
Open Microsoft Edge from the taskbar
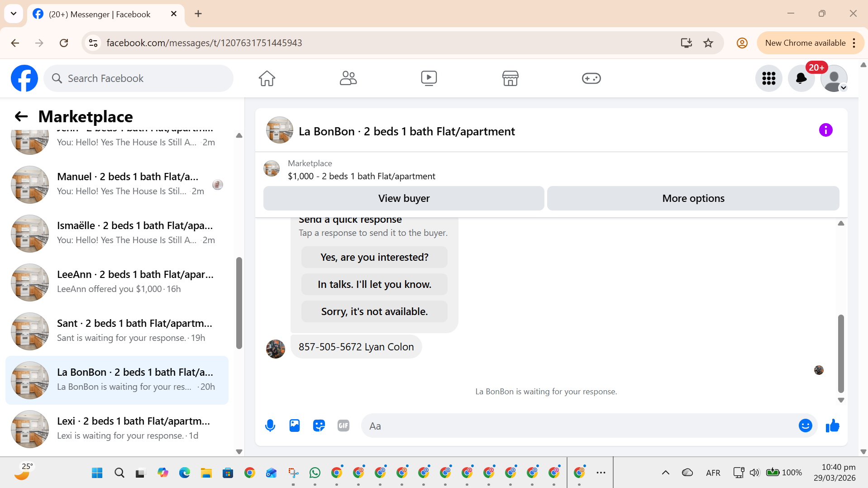click(x=184, y=473)
